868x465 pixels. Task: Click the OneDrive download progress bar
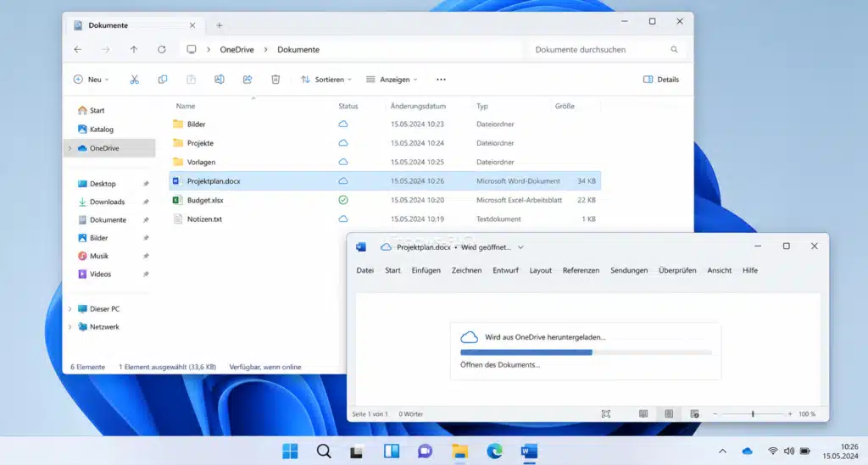(x=586, y=352)
